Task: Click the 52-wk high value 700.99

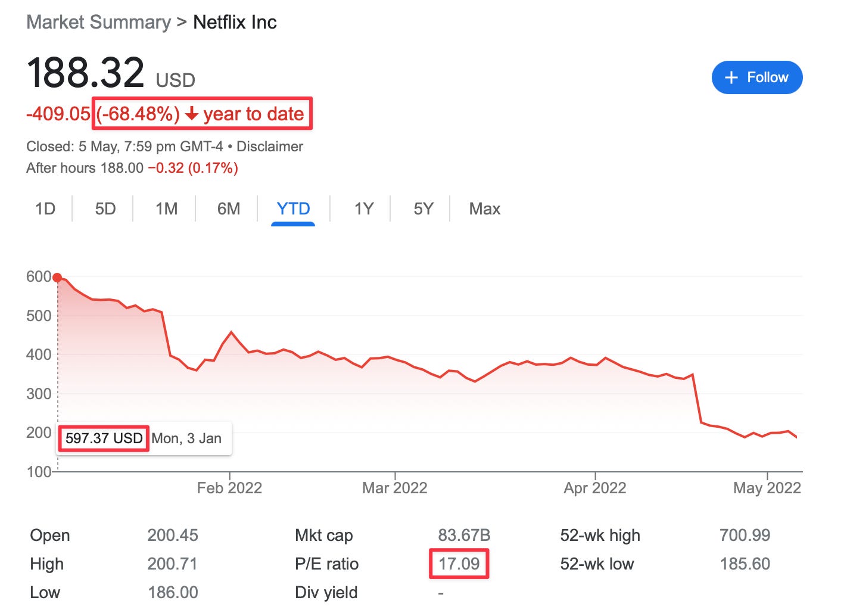Action: (745, 535)
